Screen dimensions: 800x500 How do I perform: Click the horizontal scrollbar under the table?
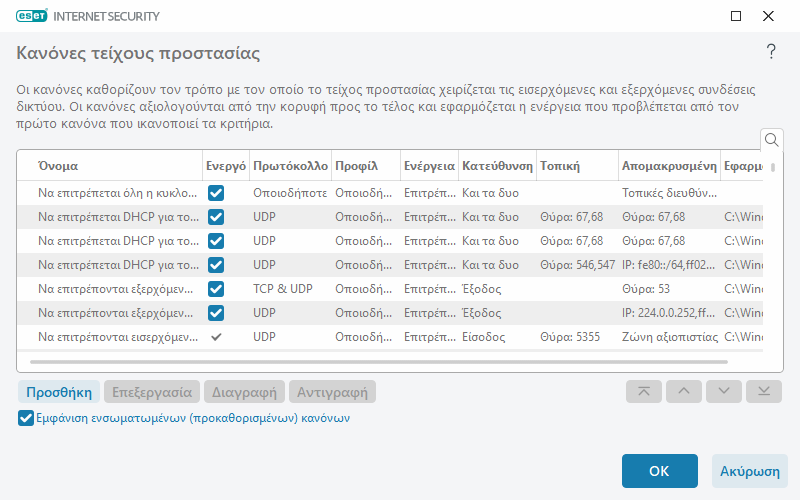[379, 362]
